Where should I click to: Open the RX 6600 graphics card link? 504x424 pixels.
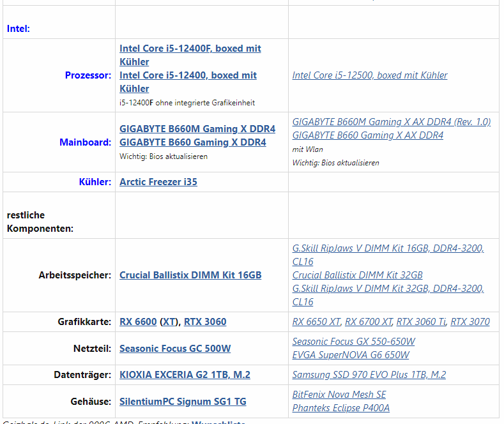138,322
